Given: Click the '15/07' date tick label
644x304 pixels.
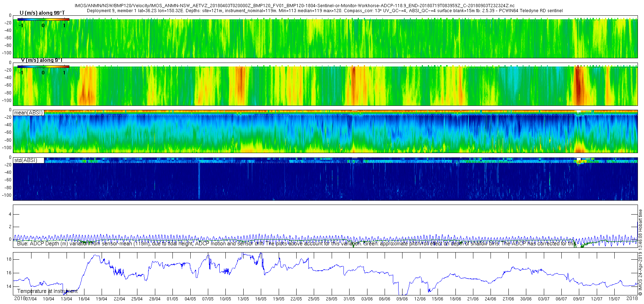Looking at the screenshot, I should click(614, 299).
